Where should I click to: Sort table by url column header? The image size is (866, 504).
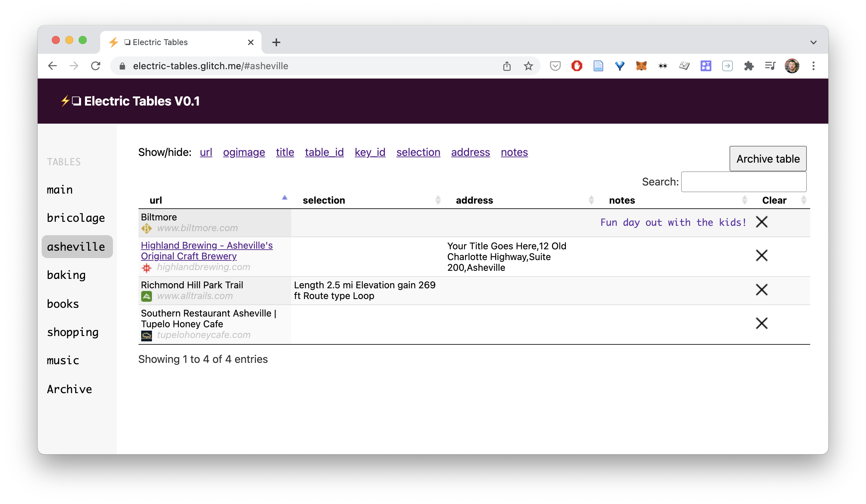point(214,200)
